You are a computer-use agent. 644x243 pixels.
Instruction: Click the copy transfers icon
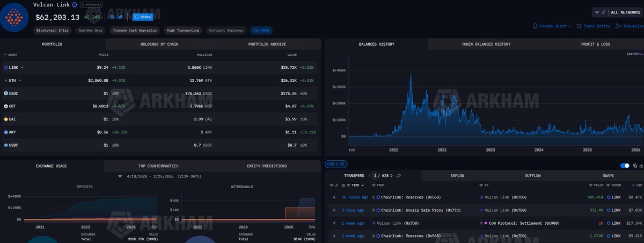(x=634, y=166)
